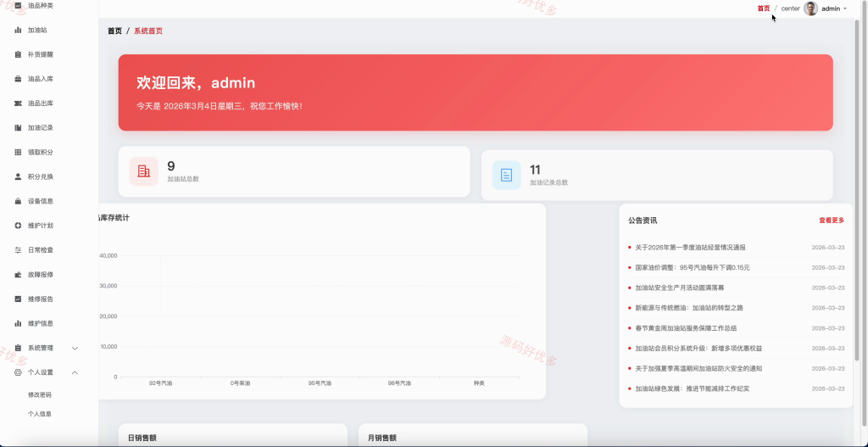Click the 公告资讯 panel title

pyautogui.click(x=643, y=221)
